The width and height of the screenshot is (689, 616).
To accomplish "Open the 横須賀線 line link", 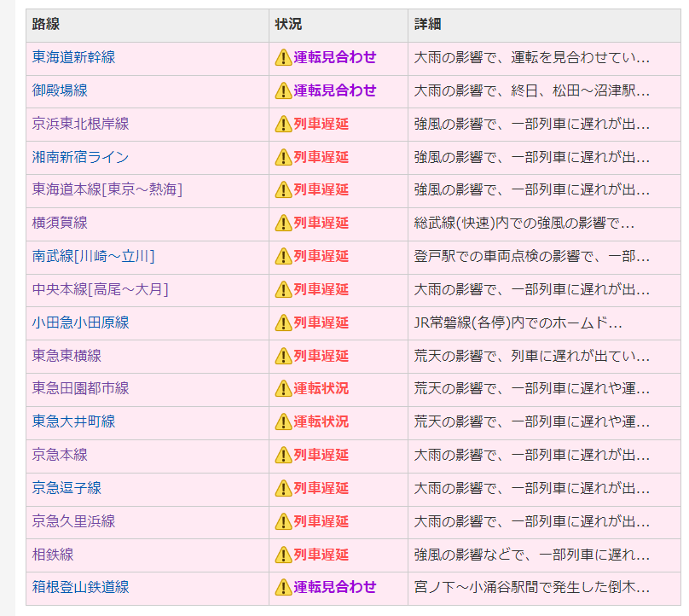I will click(x=60, y=223).
